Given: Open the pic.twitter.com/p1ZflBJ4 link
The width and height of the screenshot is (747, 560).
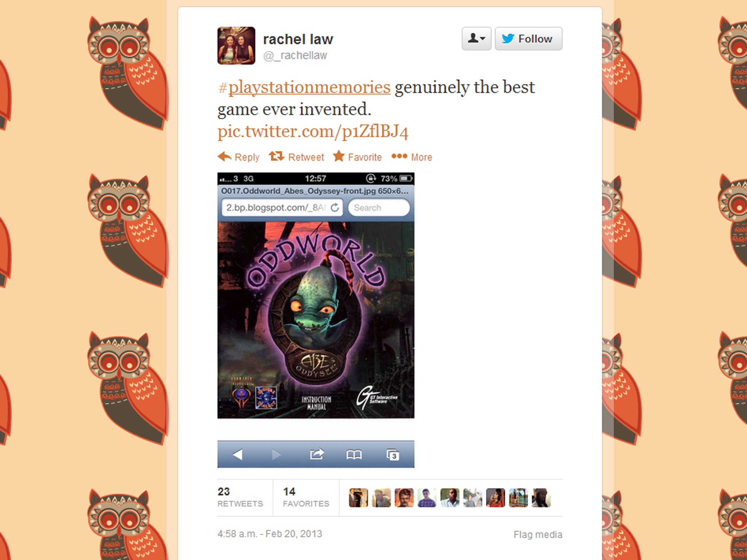Looking at the screenshot, I should pyautogui.click(x=313, y=132).
